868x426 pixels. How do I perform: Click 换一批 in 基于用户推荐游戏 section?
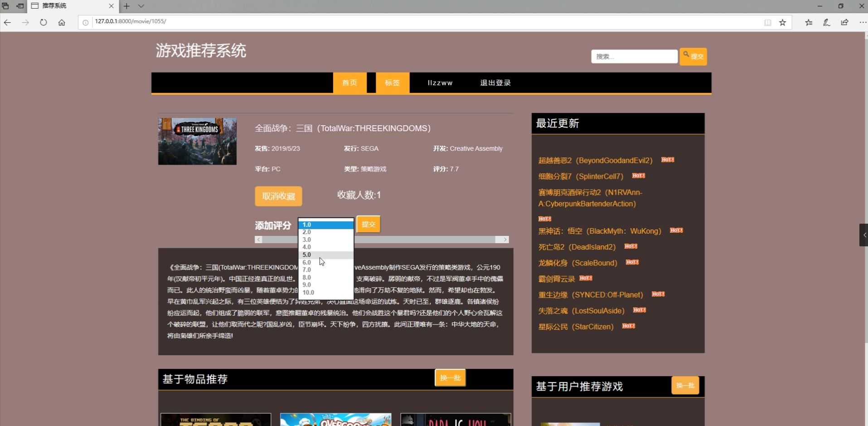[685, 386]
